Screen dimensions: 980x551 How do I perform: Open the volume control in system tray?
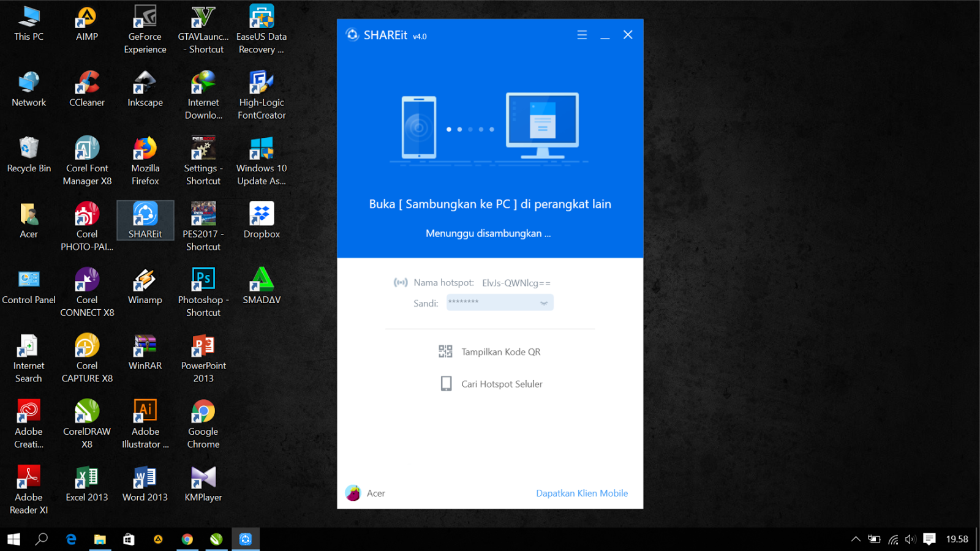tap(911, 539)
